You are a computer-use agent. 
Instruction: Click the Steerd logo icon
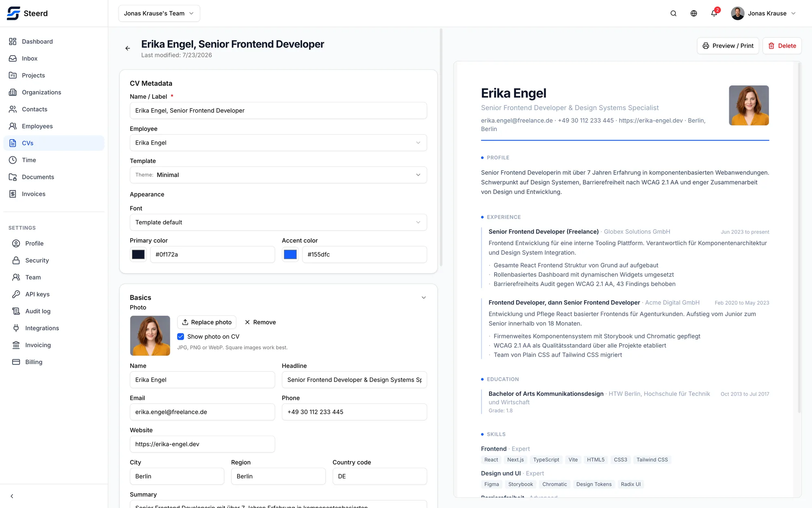pyautogui.click(x=13, y=13)
